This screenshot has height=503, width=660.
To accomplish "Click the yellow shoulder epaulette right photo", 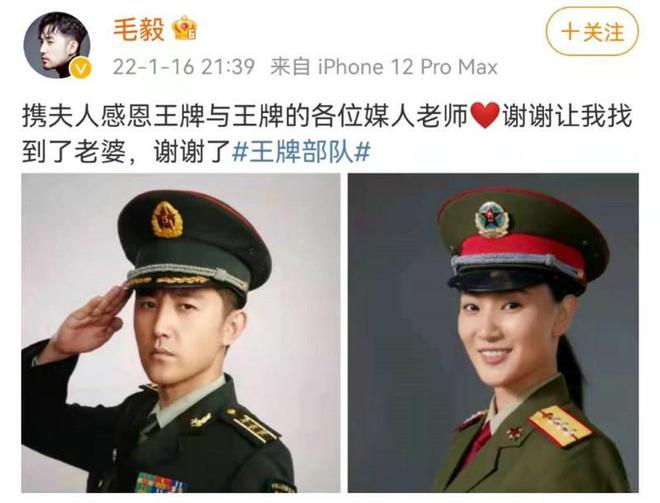I will point(560,426).
